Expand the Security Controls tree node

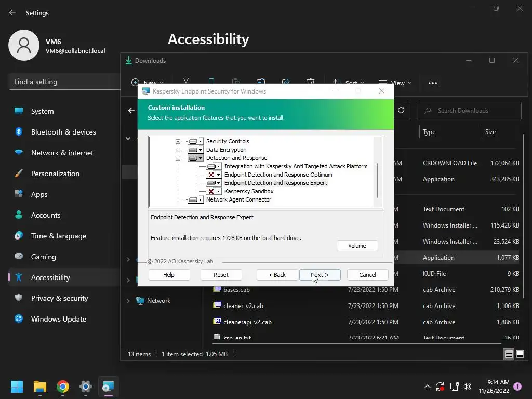pos(178,141)
